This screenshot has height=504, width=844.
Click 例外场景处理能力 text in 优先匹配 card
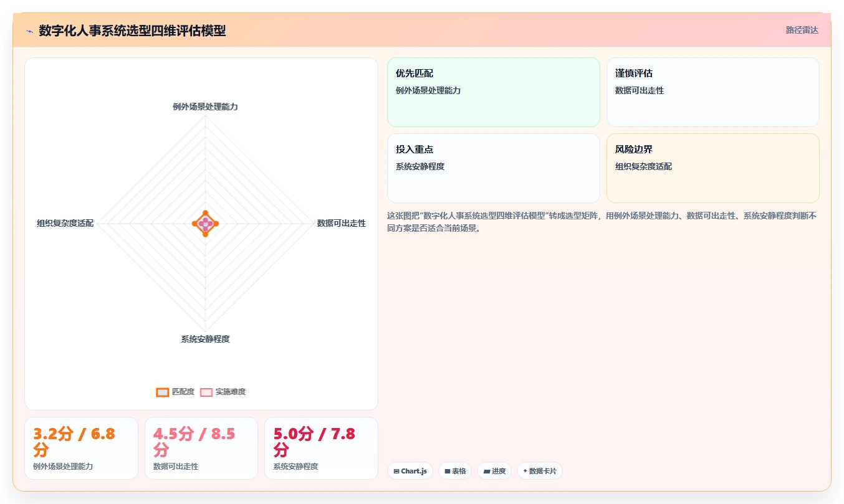pos(428,90)
